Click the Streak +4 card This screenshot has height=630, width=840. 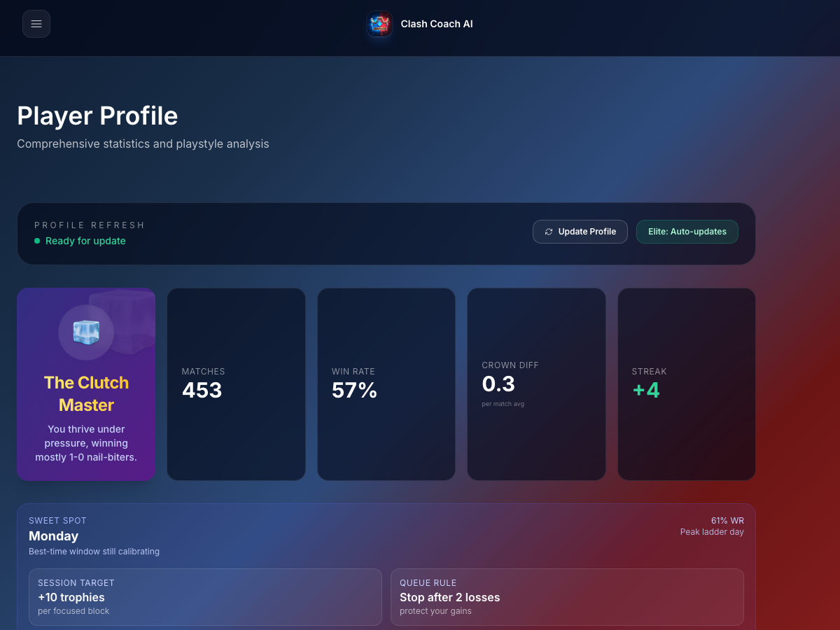pyautogui.click(x=686, y=384)
